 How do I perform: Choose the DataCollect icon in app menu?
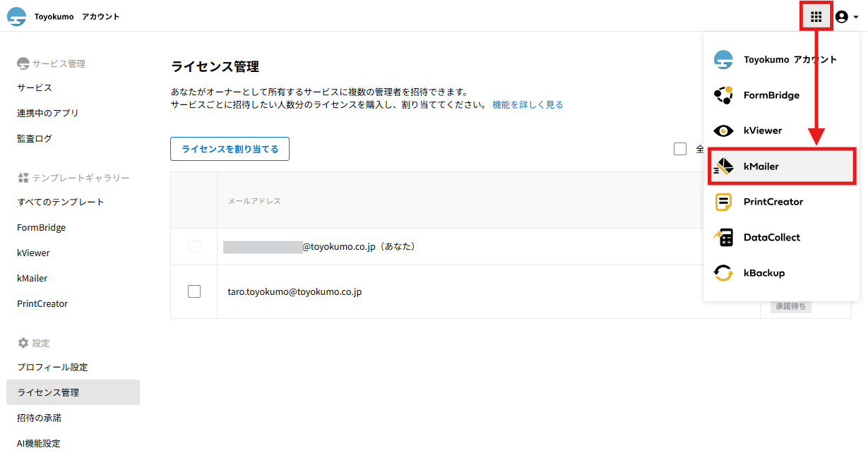click(723, 238)
